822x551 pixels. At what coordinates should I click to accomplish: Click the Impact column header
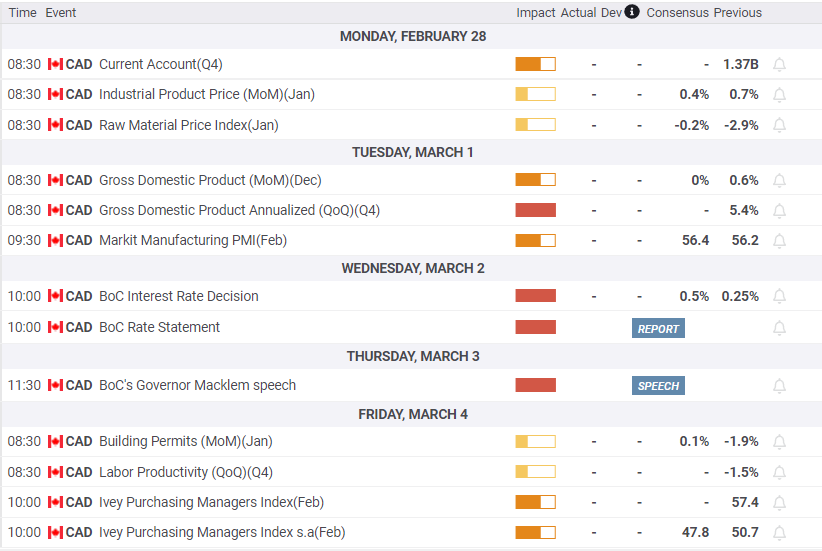point(535,13)
